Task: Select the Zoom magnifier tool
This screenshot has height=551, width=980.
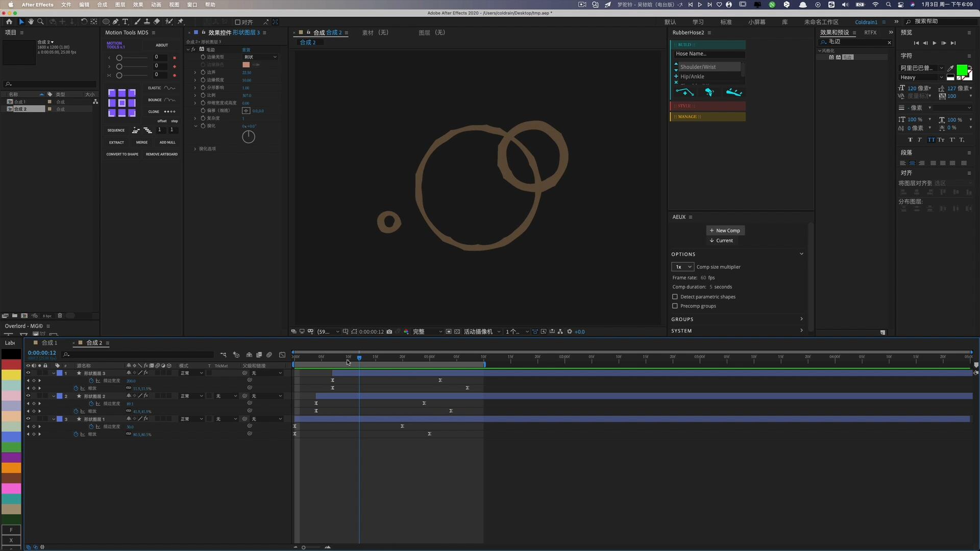Action: click(40, 22)
